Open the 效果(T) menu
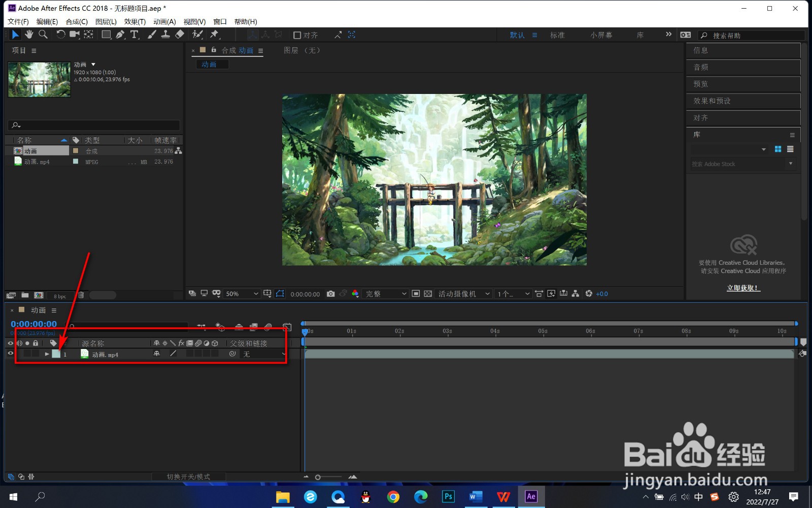 click(135, 21)
